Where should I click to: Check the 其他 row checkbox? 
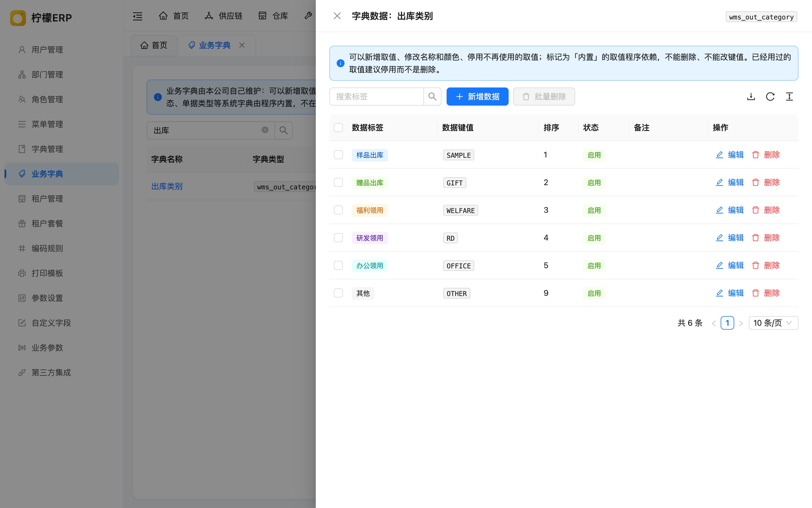pyautogui.click(x=338, y=293)
